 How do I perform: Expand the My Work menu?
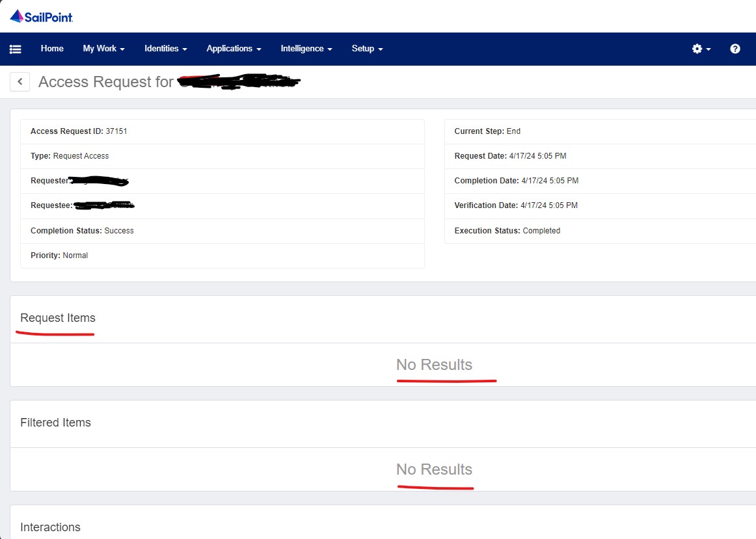coord(103,49)
